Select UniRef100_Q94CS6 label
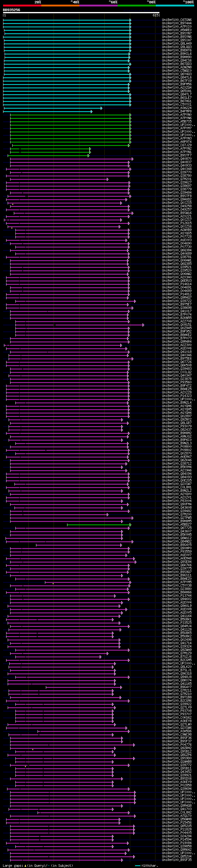197x868 pixels. (x=177, y=60)
